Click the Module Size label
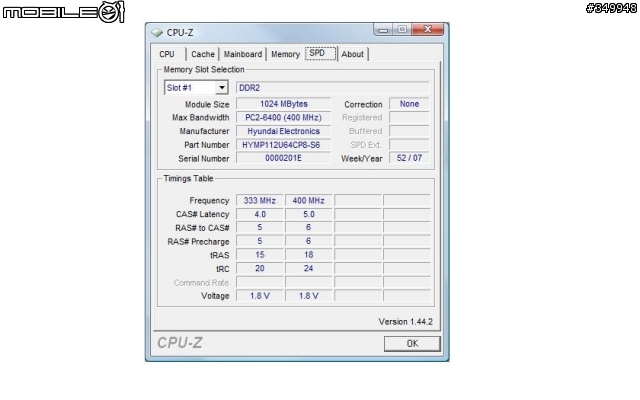Viewport: 640px width, 400px height. [207, 104]
